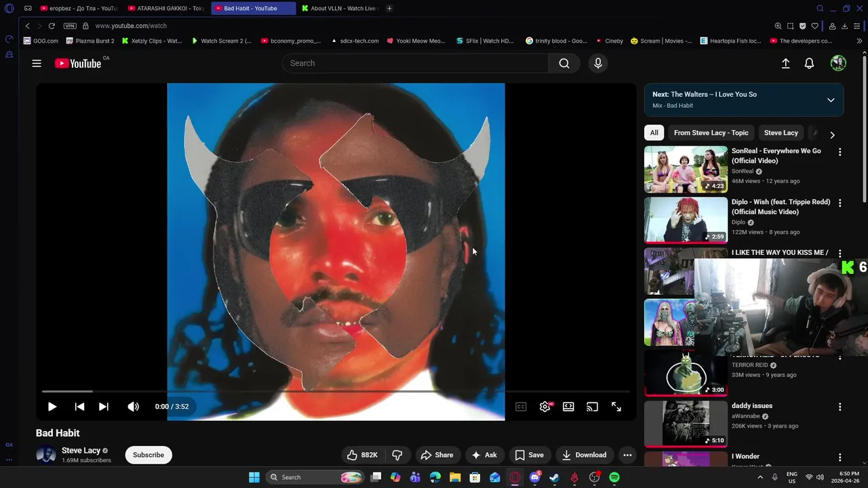Open YouTube notifications bell

pyautogui.click(x=809, y=63)
